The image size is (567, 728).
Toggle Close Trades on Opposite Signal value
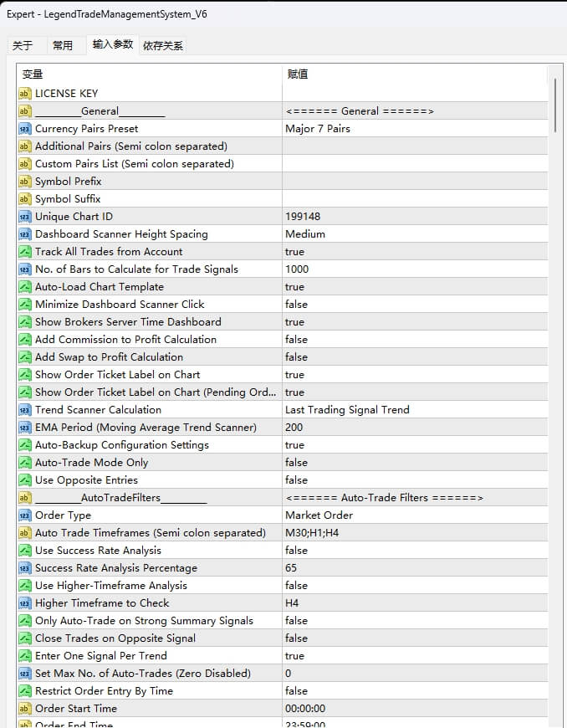(415, 638)
